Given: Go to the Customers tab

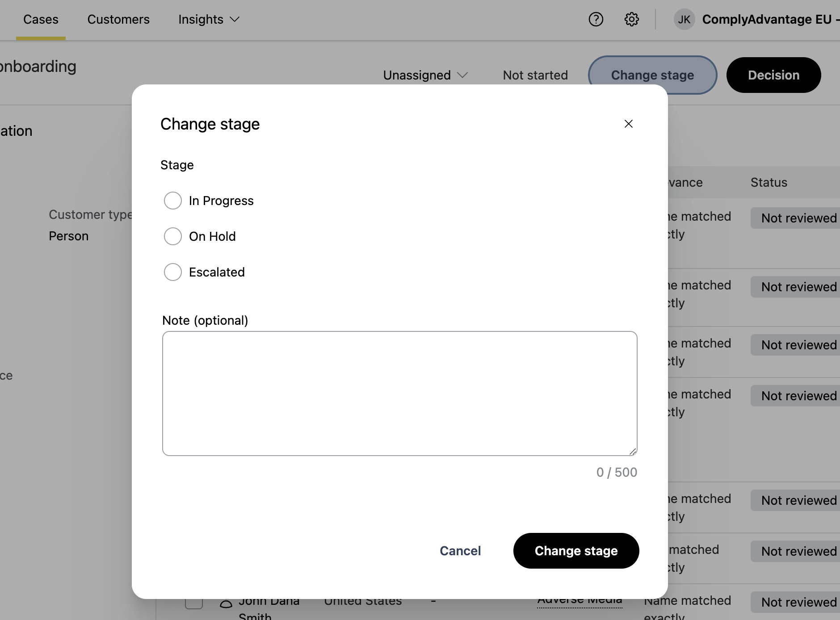Looking at the screenshot, I should (x=118, y=20).
